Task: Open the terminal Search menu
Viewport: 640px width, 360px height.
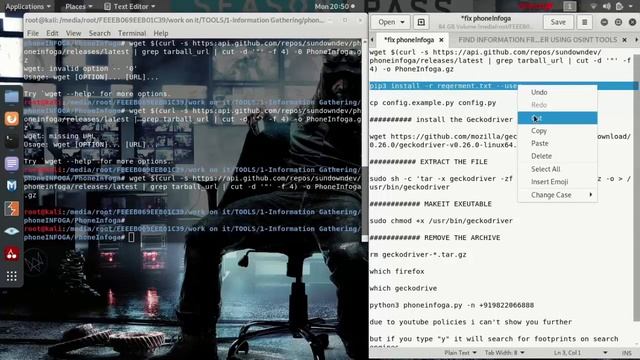Action: point(100,33)
